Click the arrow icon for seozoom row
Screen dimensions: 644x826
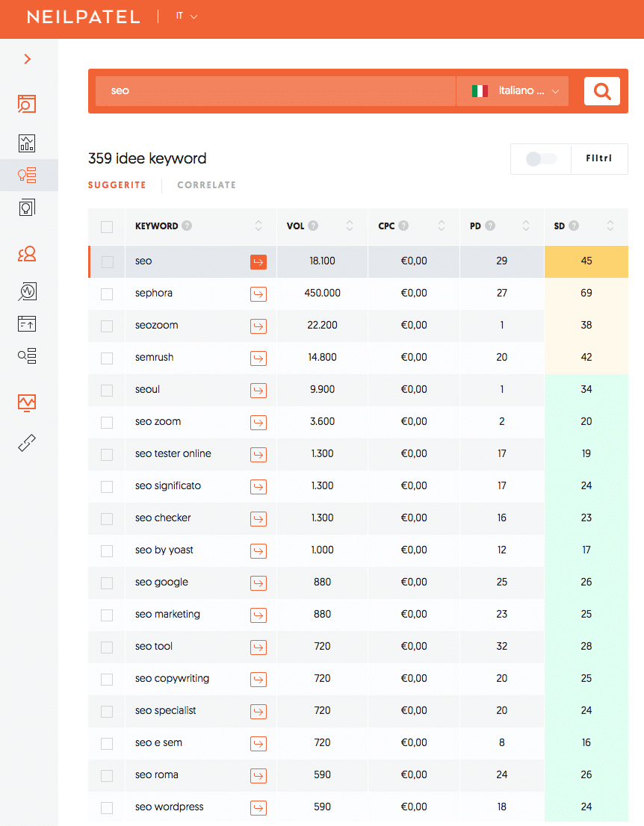point(258,326)
